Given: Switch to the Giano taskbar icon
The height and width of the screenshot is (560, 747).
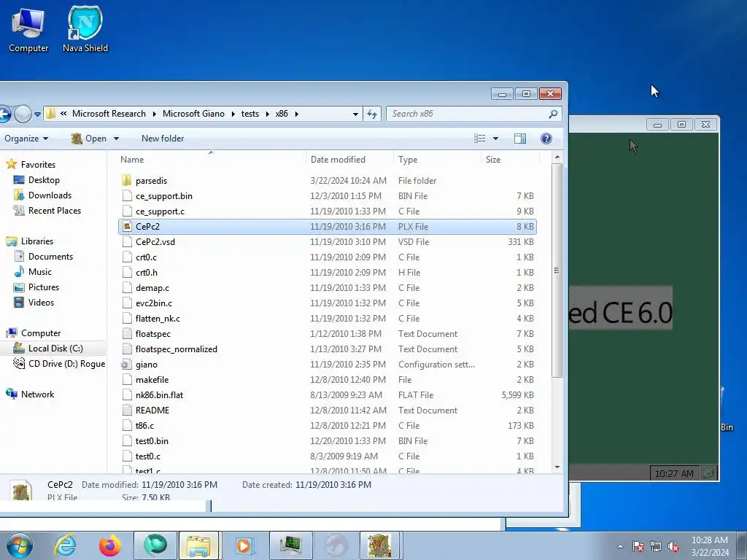Looking at the screenshot, I should (379, 545).
